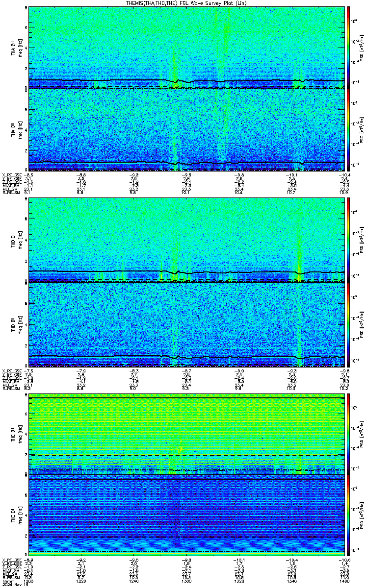Click the 1200 time tick label
This screenshot has height=588, width=368.
click(x=28, y=581)
